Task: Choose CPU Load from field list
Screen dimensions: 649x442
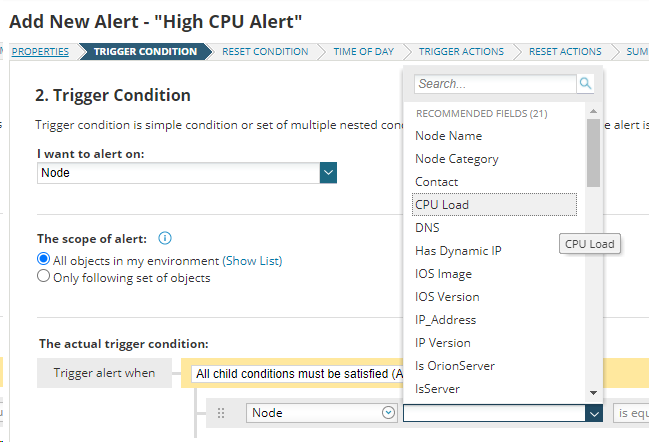Action: click(x=442, y=205)
